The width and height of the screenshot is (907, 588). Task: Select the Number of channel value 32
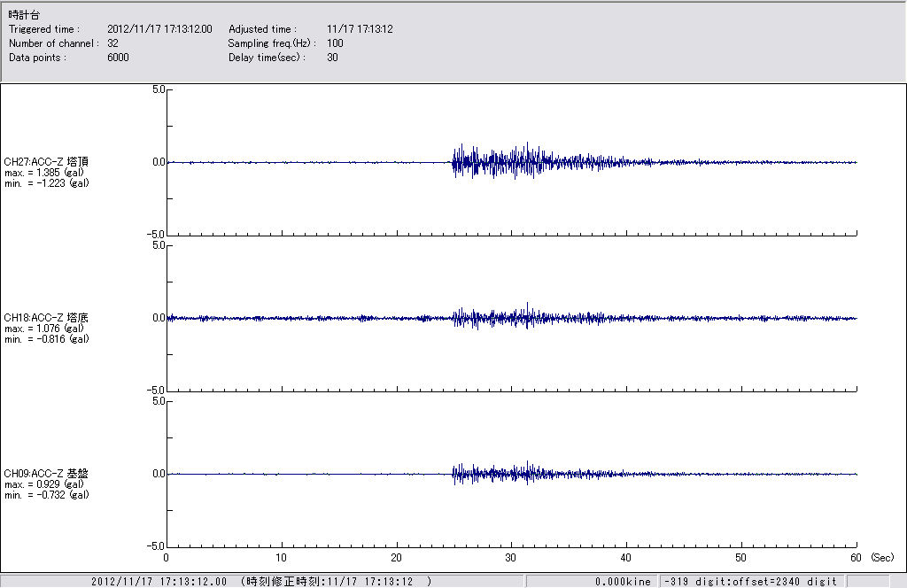[112, 43]
